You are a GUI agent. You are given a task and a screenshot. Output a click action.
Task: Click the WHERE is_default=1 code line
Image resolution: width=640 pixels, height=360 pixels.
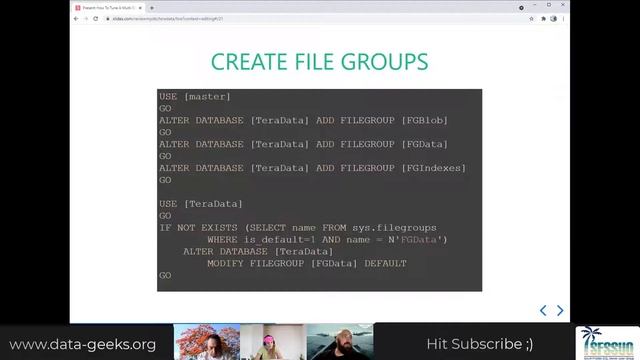[327, 240]
